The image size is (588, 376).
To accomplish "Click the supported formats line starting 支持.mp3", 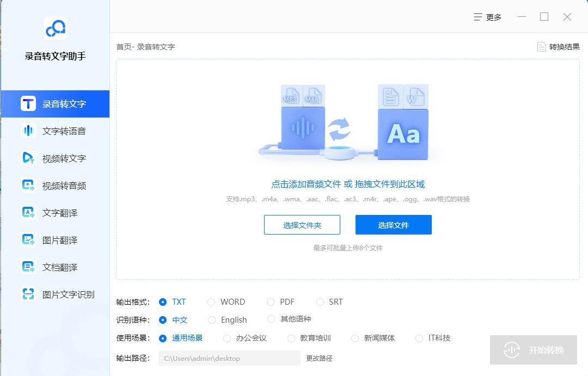I will 347,199.
